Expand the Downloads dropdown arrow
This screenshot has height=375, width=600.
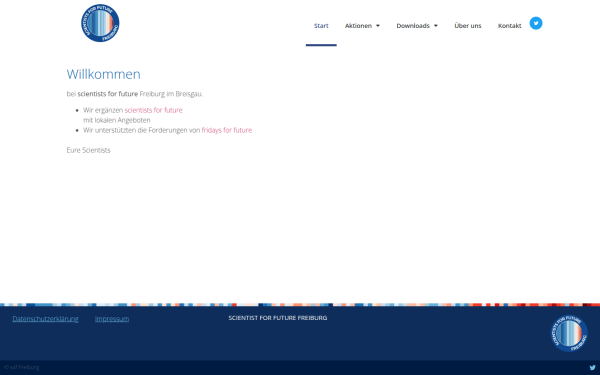coord(435,26)
